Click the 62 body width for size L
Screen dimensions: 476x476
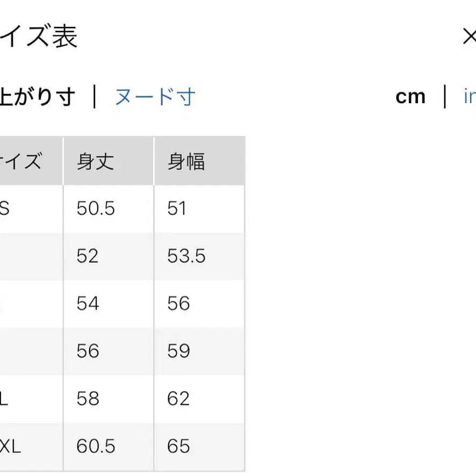(177, 399)
